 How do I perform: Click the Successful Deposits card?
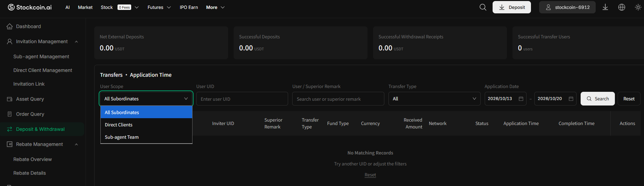point(300,43)
